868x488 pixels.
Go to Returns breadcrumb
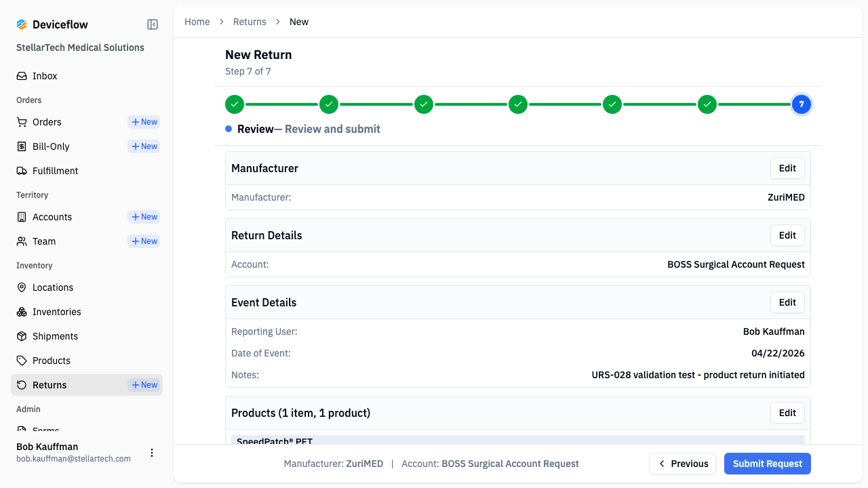(250, 22)
